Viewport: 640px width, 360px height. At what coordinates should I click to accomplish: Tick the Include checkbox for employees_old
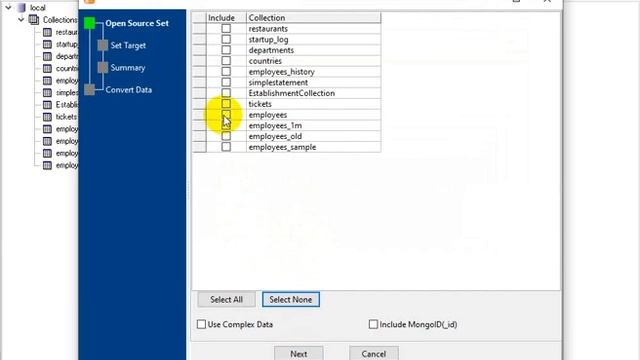pyautogui.click(x=226, y=136)
